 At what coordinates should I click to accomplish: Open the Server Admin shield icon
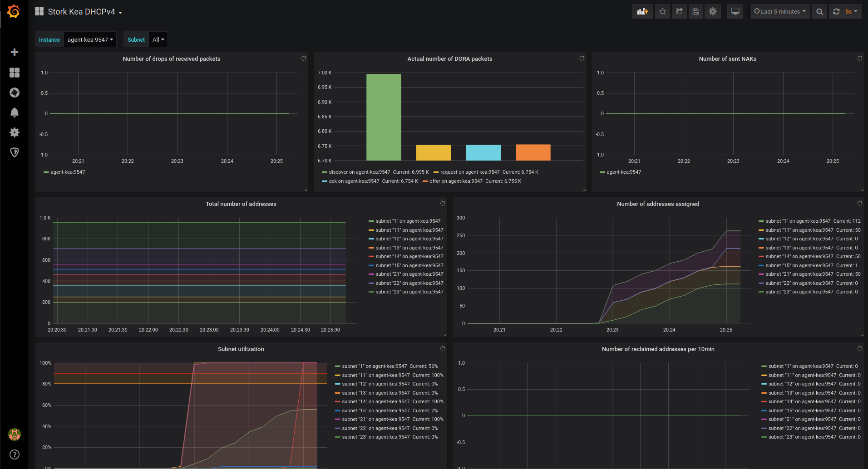coord(15,152)
